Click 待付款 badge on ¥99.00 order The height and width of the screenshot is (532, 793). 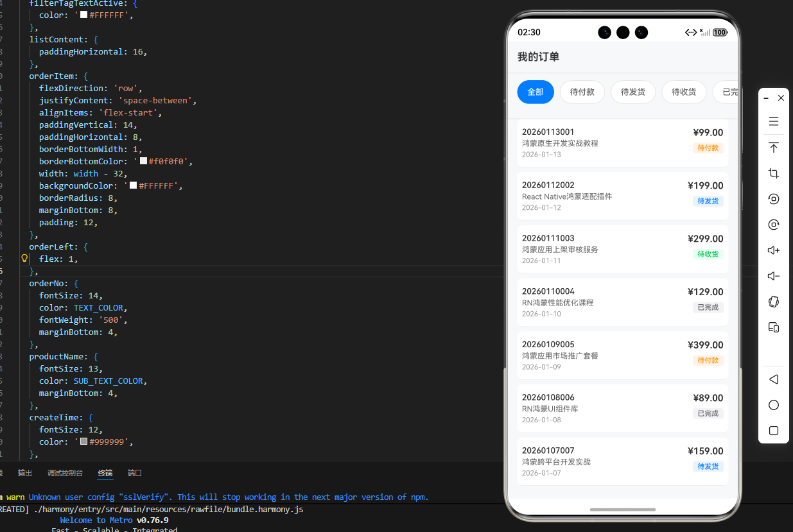click(708, 148)
